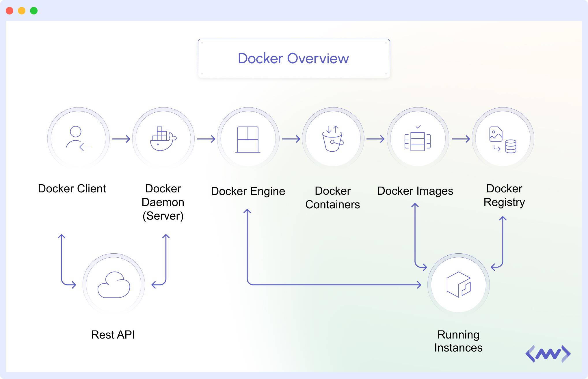This screenshot has width=588, height=379.
Task: Select the Docker Overview title banner
Action: [293, 58]
